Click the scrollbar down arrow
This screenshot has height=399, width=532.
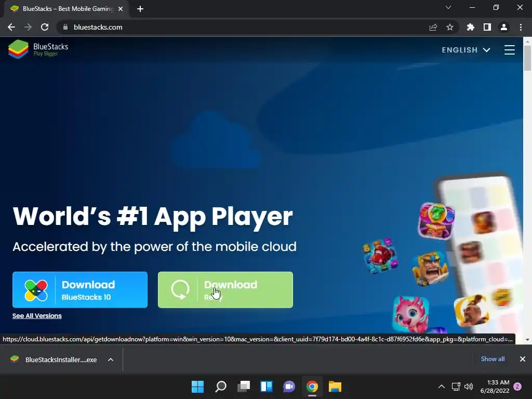coord(527,340)
